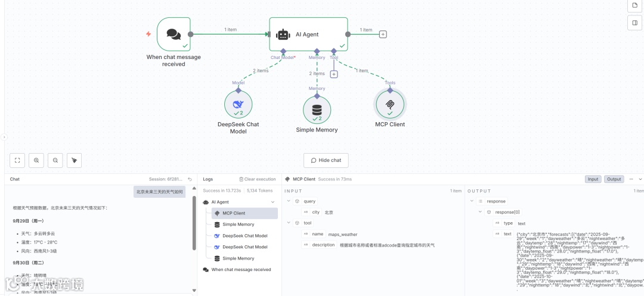Click the name field key
This screenshot has height=296, width=644.
pyautogui.click(x=317, y=234)
